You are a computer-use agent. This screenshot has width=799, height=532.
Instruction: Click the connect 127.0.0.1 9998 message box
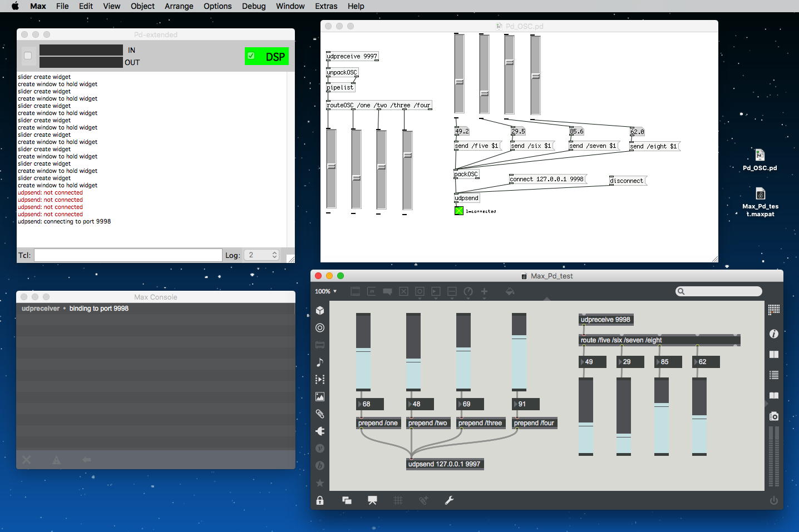click(548, 179)
